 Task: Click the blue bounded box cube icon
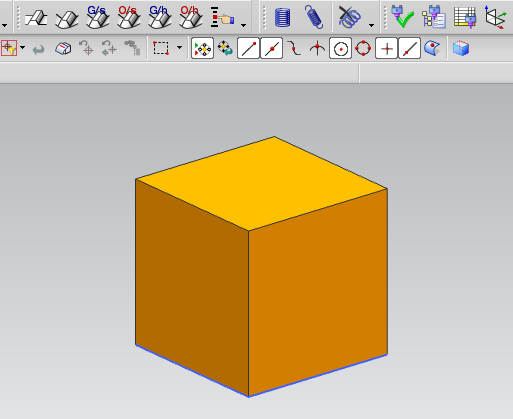pyautogui.click(x=461, y=48)
